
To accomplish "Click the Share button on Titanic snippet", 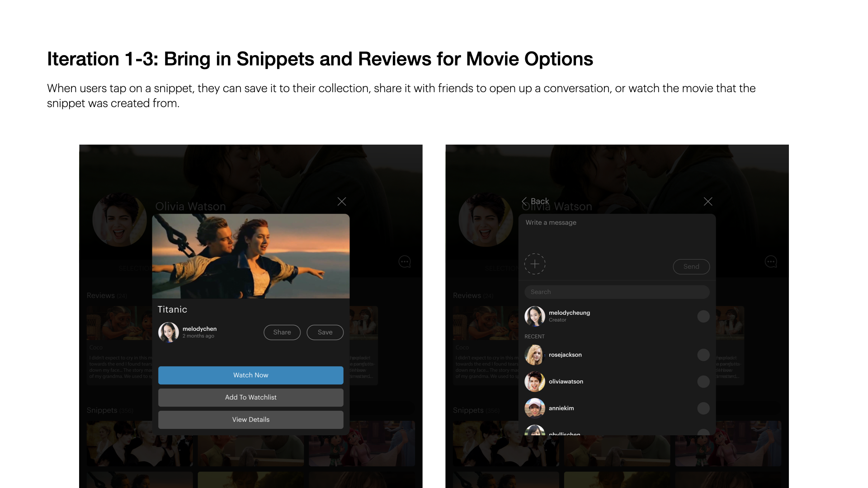I will click(x=282, y=332).
